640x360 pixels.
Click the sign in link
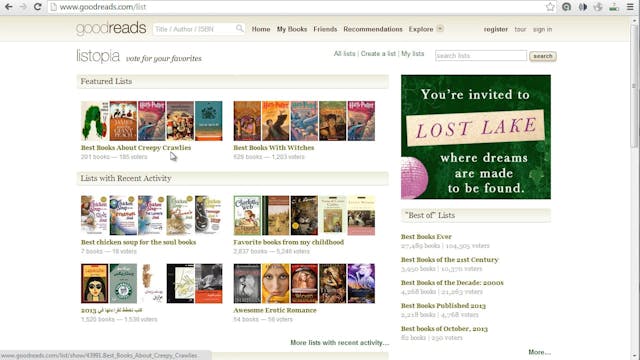click(x=542, y=29)
